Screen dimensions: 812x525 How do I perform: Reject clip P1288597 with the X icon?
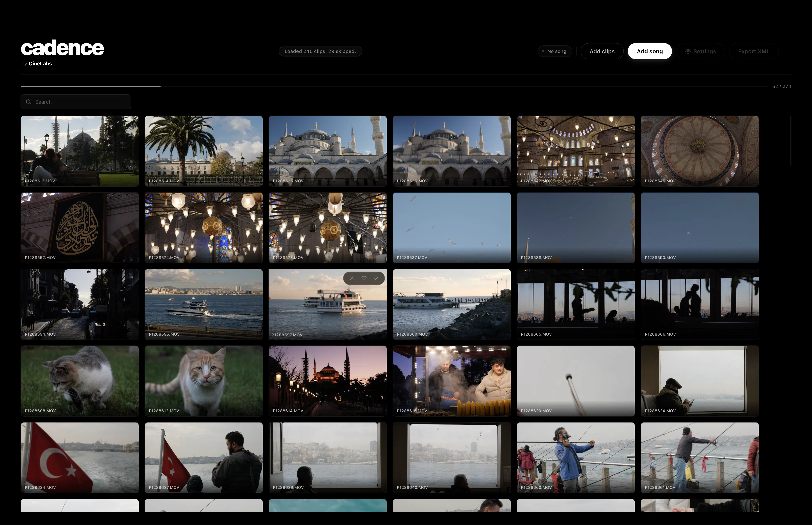tap(352, 278)
